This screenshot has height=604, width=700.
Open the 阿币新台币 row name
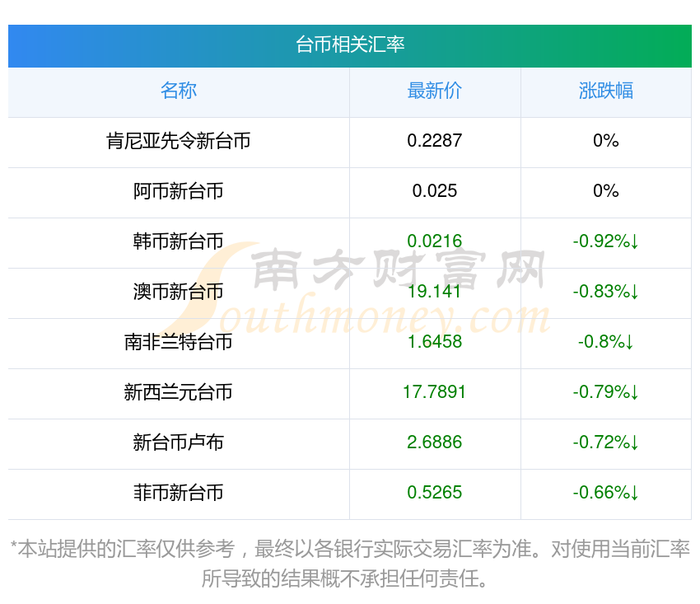[x=179, y=191]
